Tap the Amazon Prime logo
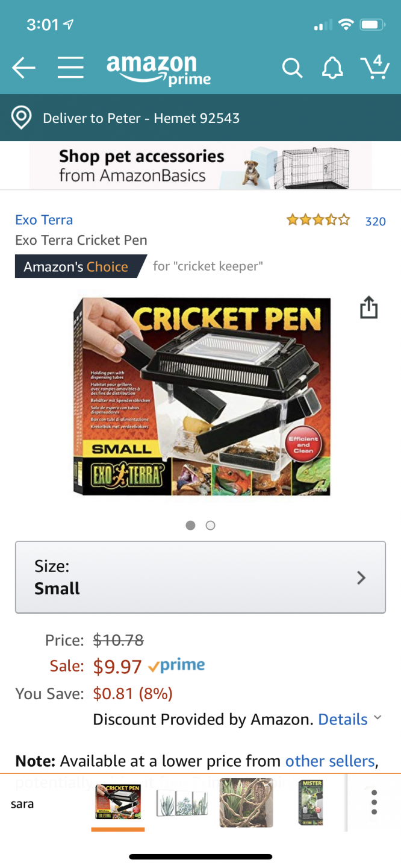Image resolution: width=401 pixels, height=868 pixels. coord(159,70)
